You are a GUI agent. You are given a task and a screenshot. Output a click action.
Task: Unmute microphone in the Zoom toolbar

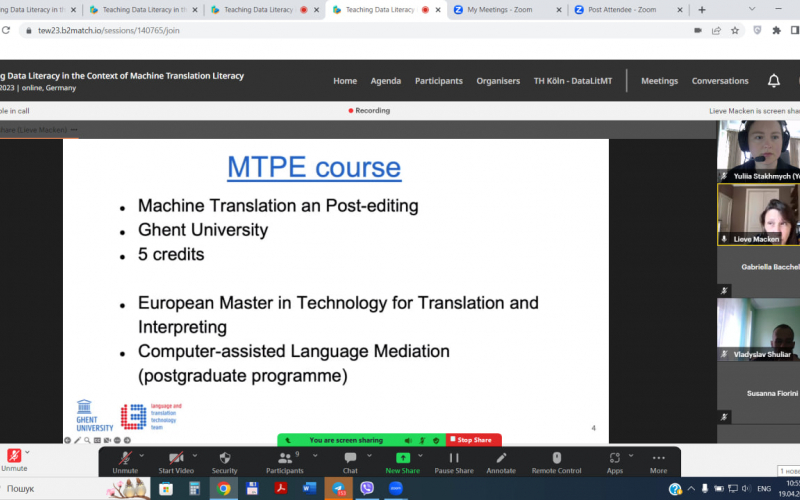point(125,463)
